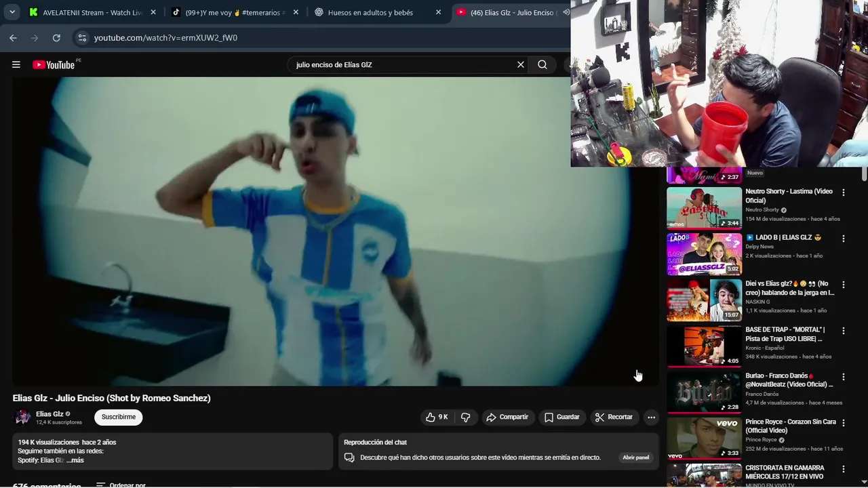Open the Burlao - Franco Danós title link
Screen dimensions: 868x488
[789, 380]
